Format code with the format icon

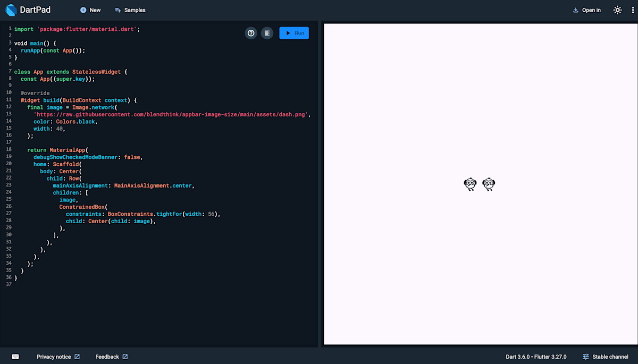(x=267, y=33)
